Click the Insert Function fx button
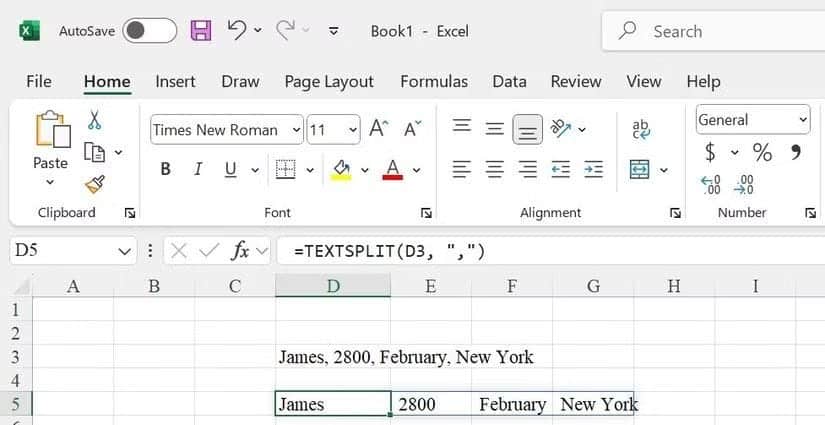This screenshot has height=425, width=825. [x=240, y=251]
